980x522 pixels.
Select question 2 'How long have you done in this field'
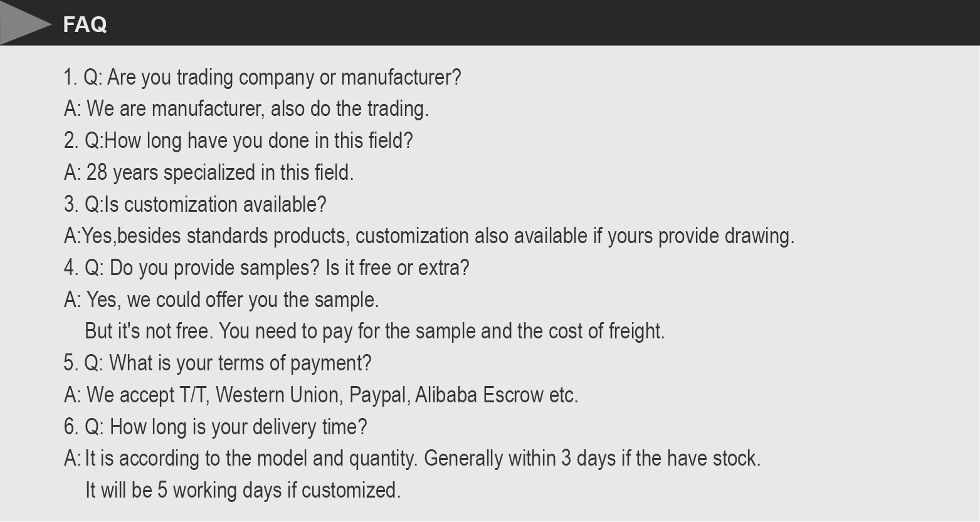click(238, 140)
